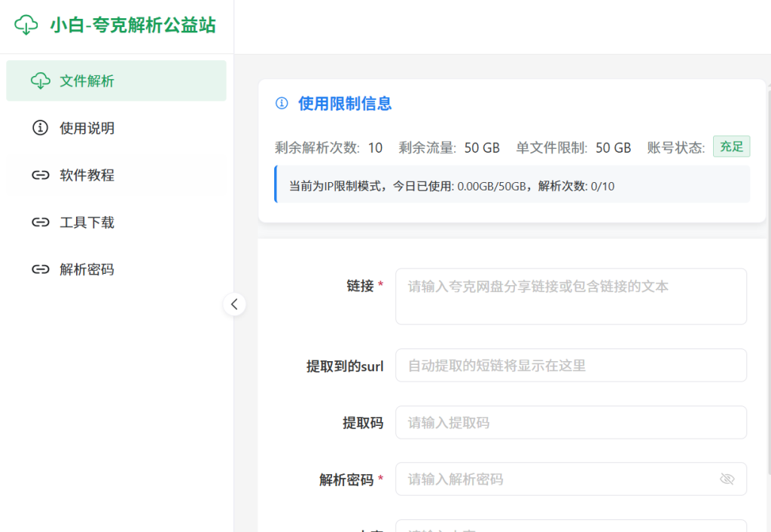Click the 账号状态 label
The width and height of the screenshot is (771, 532).
click(x=675, y=147)
